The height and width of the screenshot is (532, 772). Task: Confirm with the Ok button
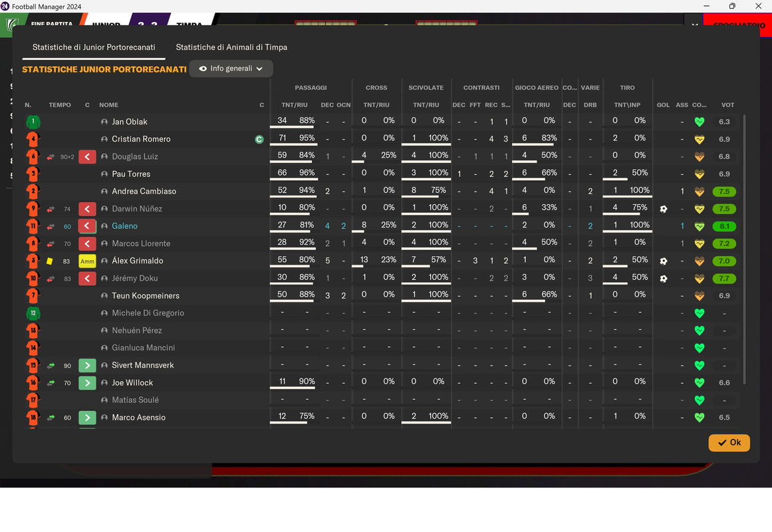coord(729,442)
